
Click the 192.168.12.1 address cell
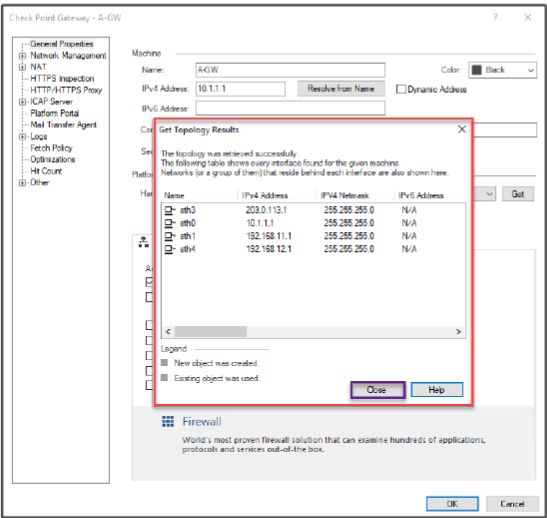(269, 249)
